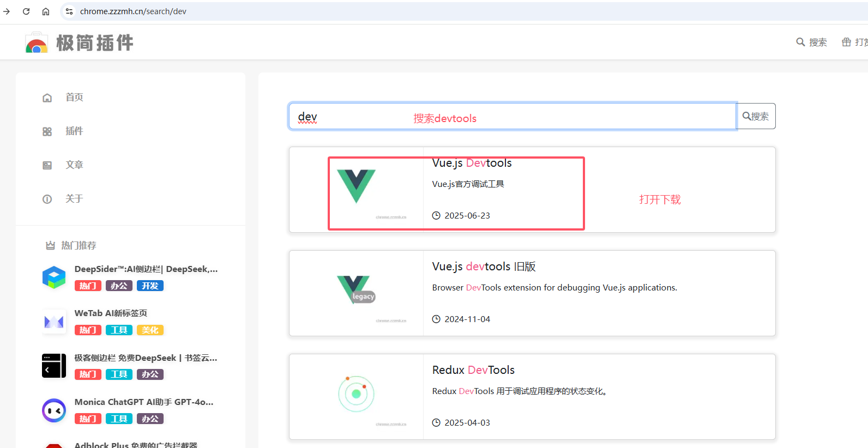Open the 关于 sidebar item
Screen dimensions: 868x448
pyautogui.click(x=74, y=199)
